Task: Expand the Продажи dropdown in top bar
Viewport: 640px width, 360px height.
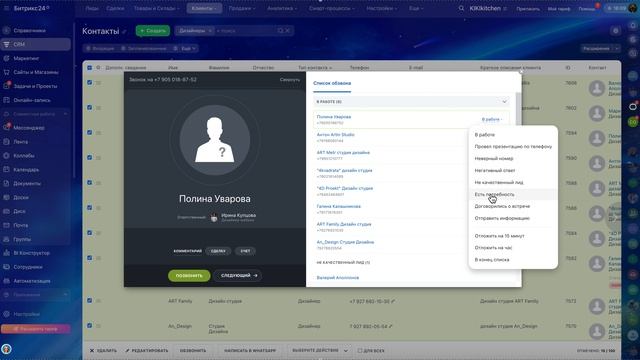Action: coord(242,8)
